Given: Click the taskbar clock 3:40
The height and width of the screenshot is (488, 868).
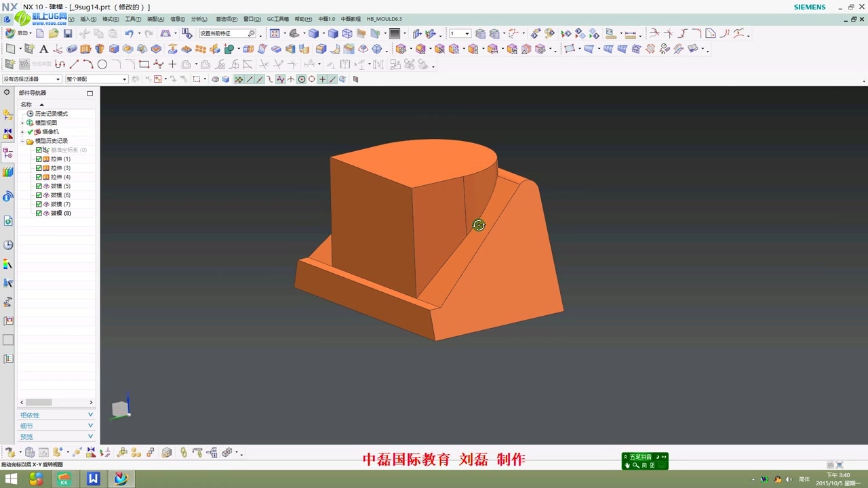Looking at the screenshot, I should (838, 479).
